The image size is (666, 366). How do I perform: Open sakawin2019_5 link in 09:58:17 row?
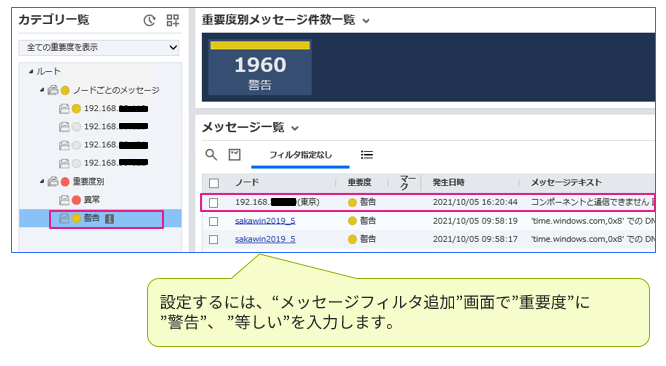point(265,239)
